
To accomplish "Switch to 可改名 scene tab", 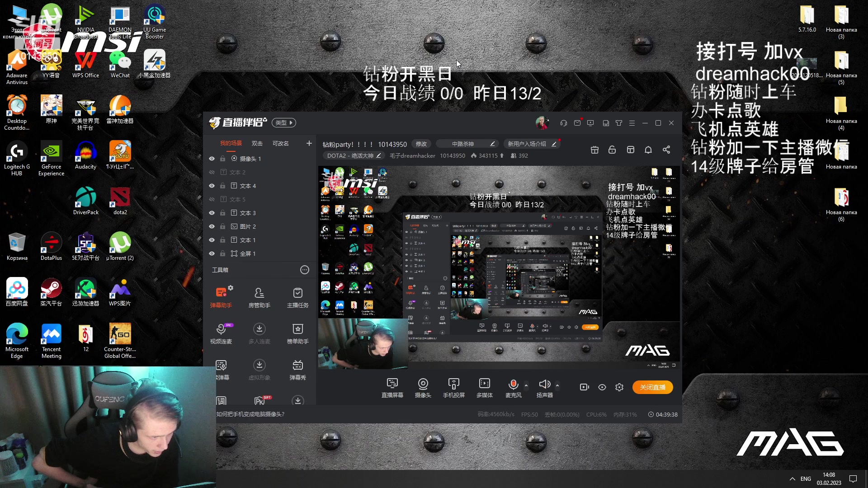I will (x=280, y=143).
